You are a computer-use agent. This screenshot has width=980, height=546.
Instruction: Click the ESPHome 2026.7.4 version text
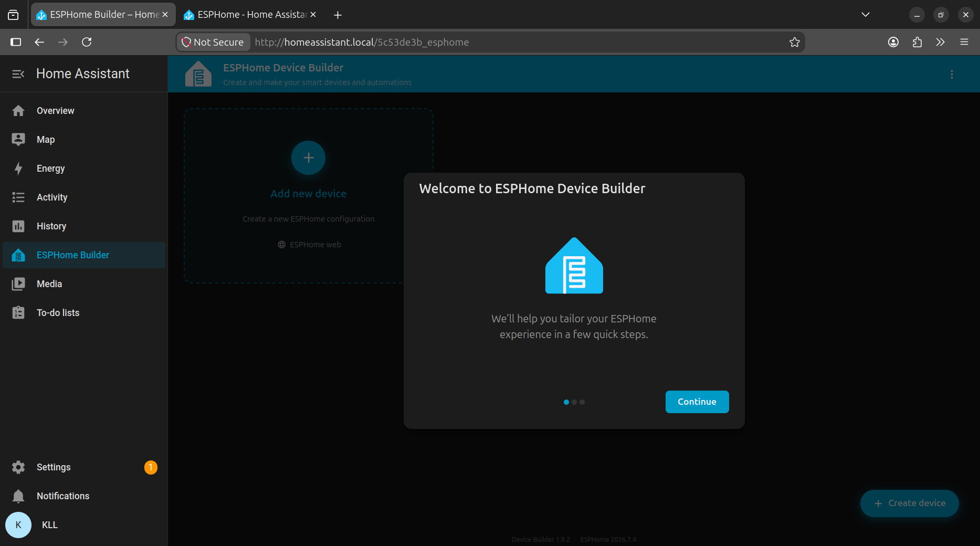608,539
